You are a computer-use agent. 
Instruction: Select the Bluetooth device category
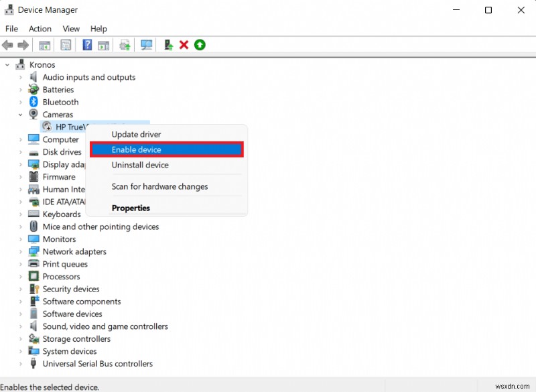tap(60, 102)
